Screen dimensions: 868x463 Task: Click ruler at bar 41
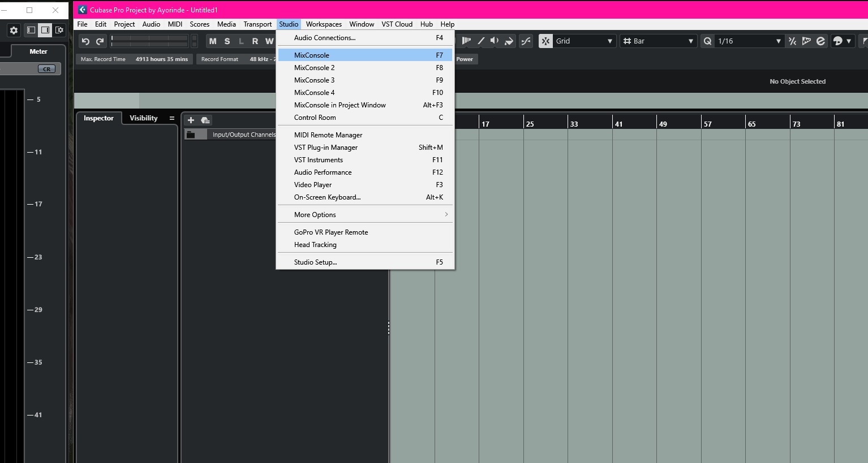tap(618, 124)
